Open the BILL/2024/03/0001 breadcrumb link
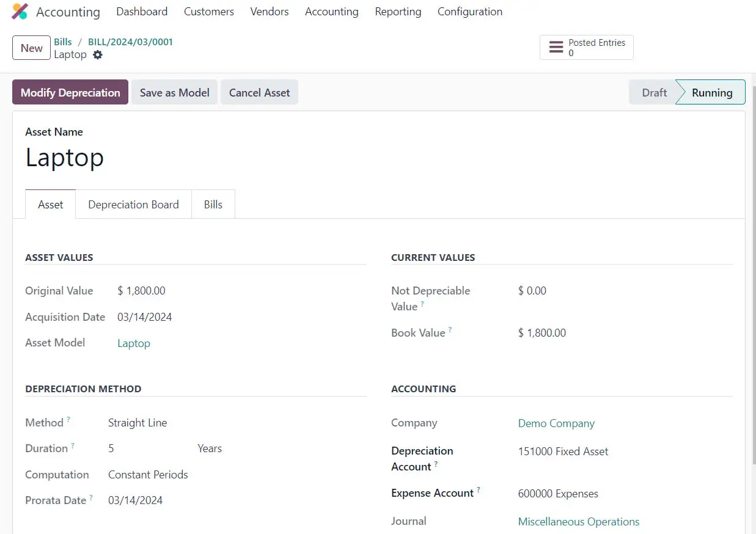Image resolution: width=756 pixels, height=534 pixels. 130,42
